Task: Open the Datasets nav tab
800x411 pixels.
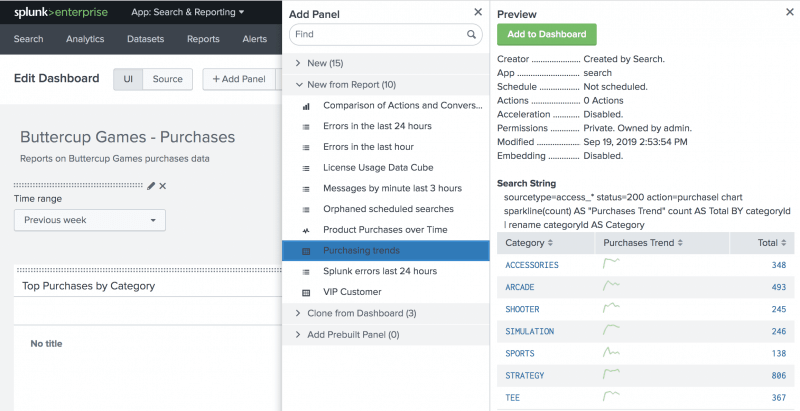Action: (x=145, y=39)
